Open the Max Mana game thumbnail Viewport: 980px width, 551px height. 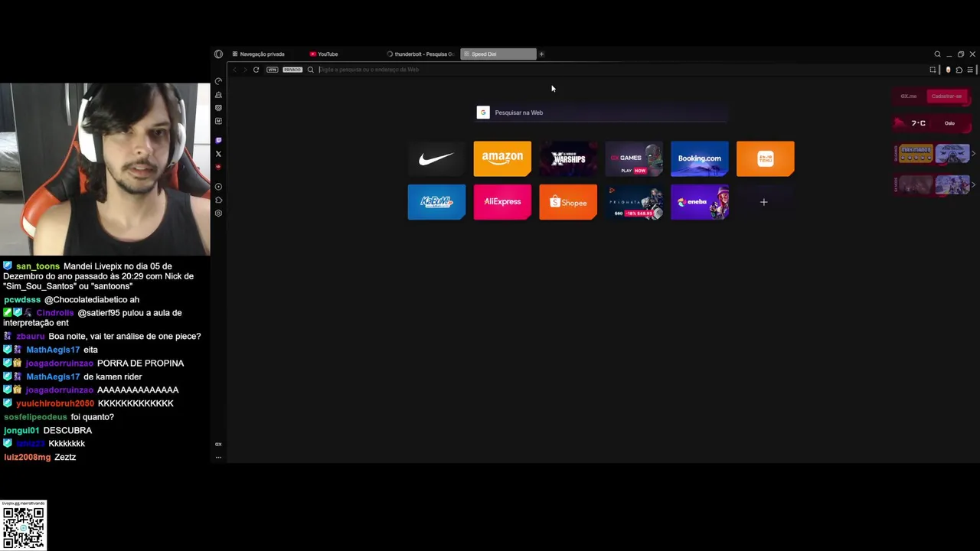coord(916,154)
